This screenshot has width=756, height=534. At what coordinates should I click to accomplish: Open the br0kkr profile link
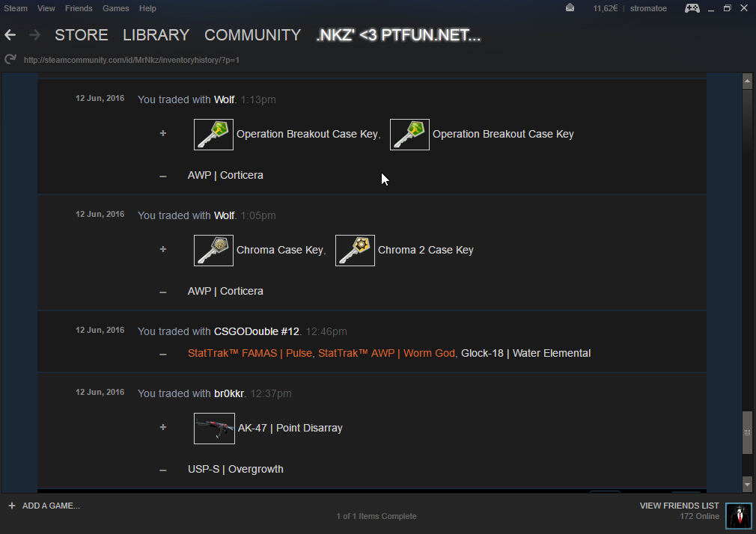coord(229,393)
